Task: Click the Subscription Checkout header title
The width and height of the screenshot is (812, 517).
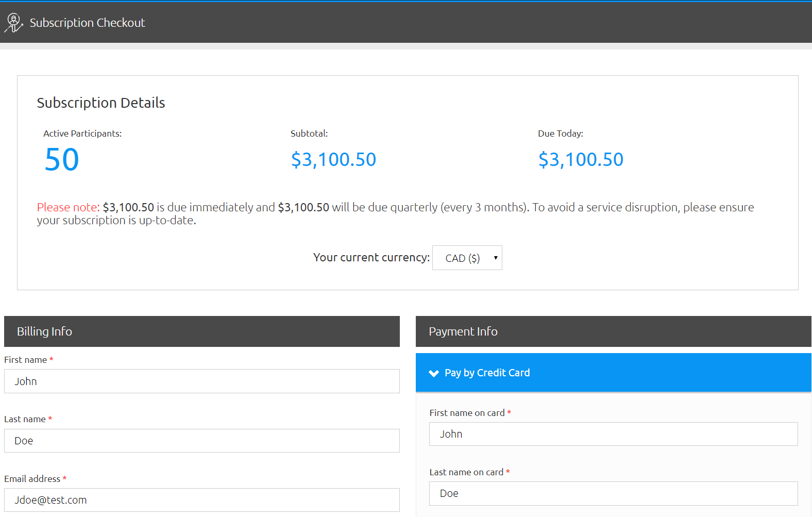Action: (x=87, y=23)
